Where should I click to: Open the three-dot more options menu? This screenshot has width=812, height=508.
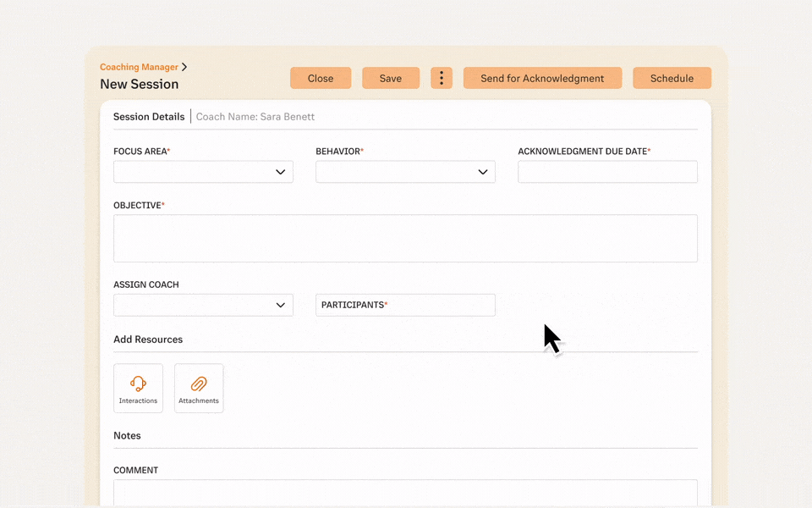coord(441,78)
